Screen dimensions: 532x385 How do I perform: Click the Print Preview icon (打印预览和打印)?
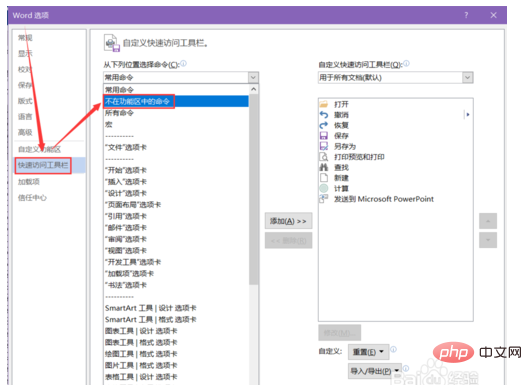coord(324,157)
